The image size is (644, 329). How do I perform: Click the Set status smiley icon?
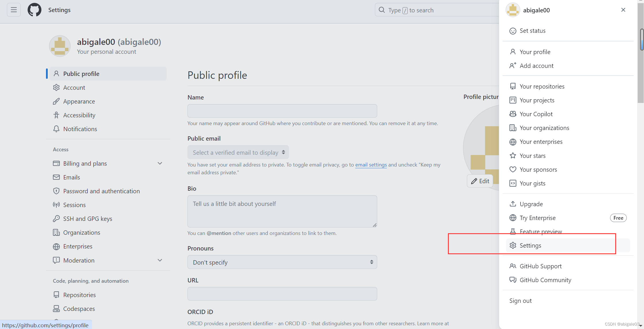click(x=513, y=31)
